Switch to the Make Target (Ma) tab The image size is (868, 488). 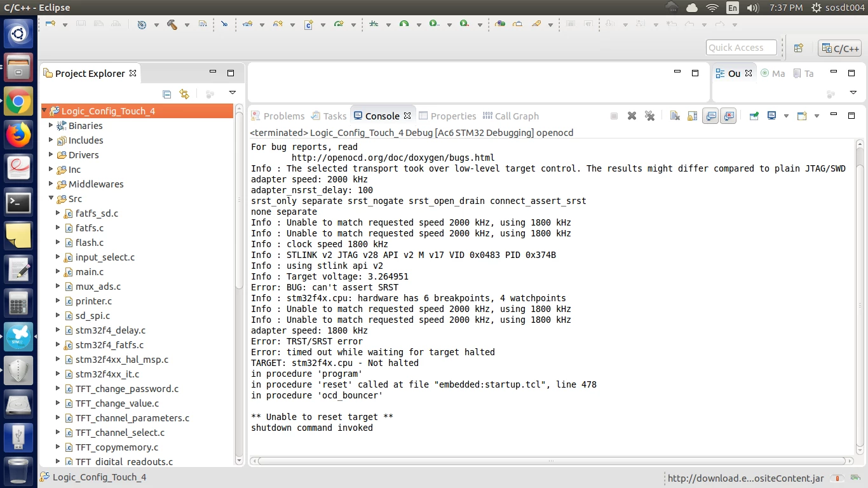coord(773,73)
